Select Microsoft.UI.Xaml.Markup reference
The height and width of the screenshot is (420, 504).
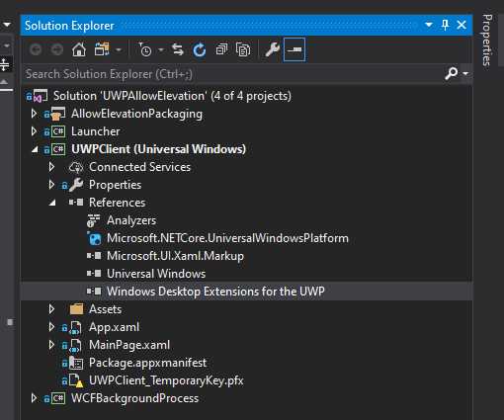pyautogui.click(x=175, y=256)
